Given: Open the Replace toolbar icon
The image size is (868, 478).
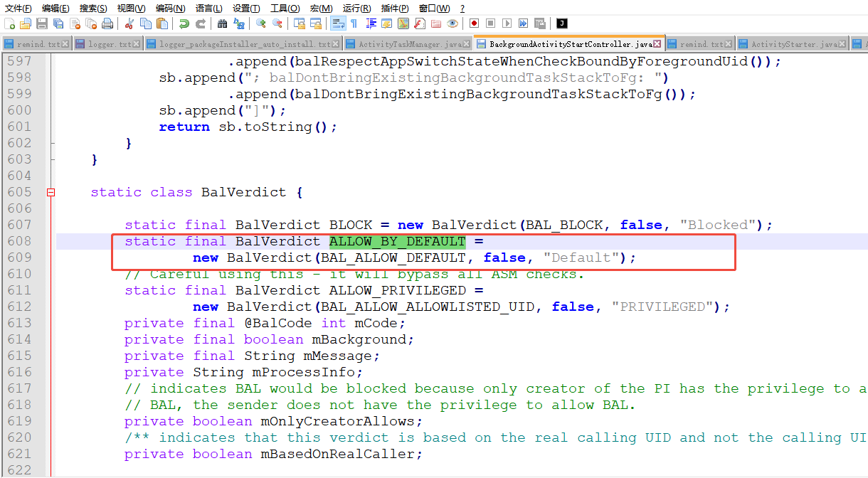Looking at the screenshot, I should coord(238,23).
